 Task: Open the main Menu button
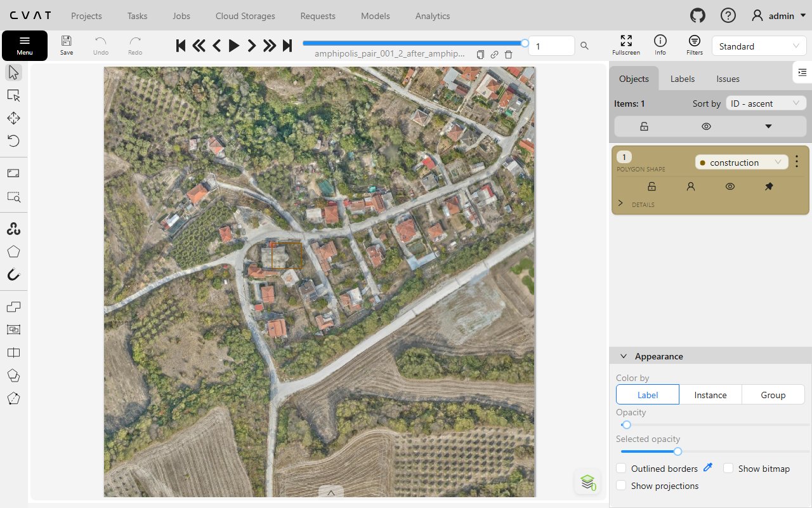pos(25,46)
